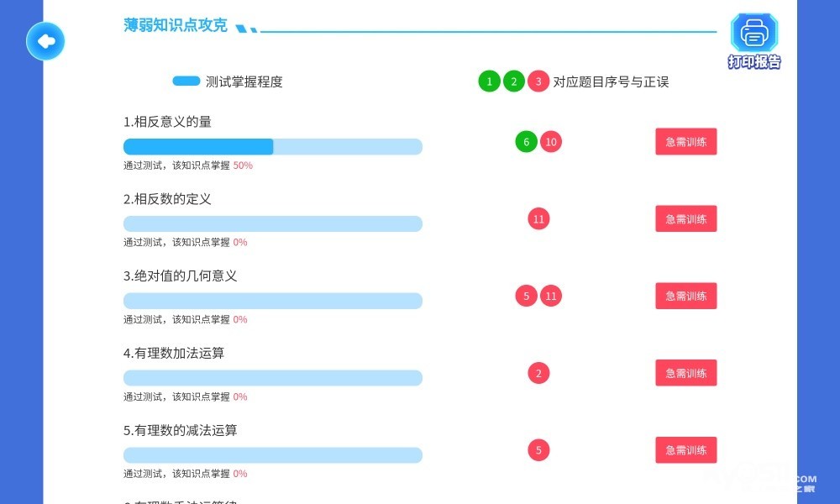The width and height of the screenshot is (840, 504).
Task: Click the 50% mastery progress bar
Action: click(272, 147)
